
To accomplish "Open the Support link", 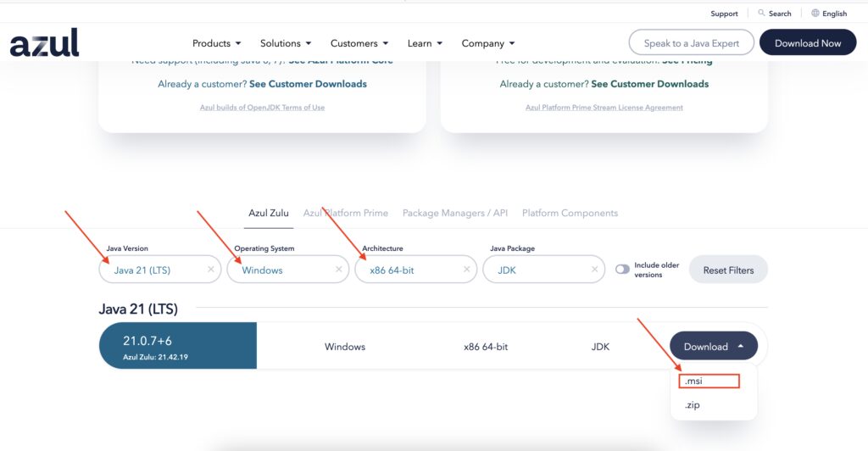I will pos(724,14).
